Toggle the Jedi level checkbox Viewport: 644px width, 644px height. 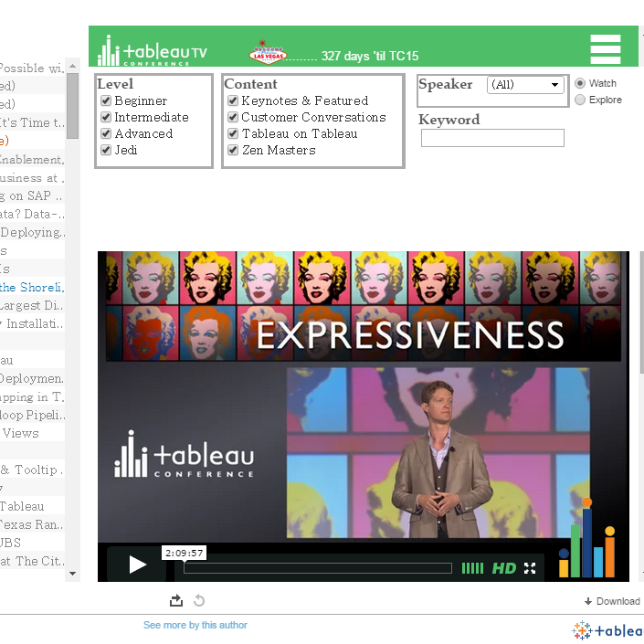click(106, 151)
